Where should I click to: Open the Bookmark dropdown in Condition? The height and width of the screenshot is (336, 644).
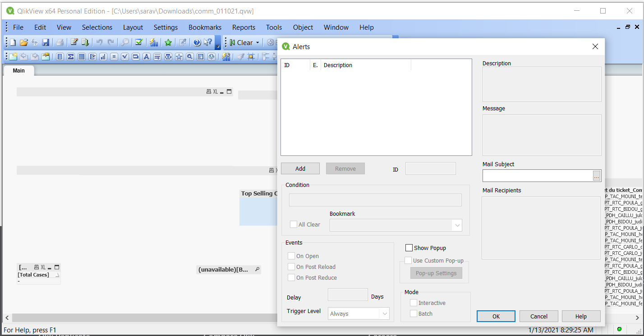point(457,225)
